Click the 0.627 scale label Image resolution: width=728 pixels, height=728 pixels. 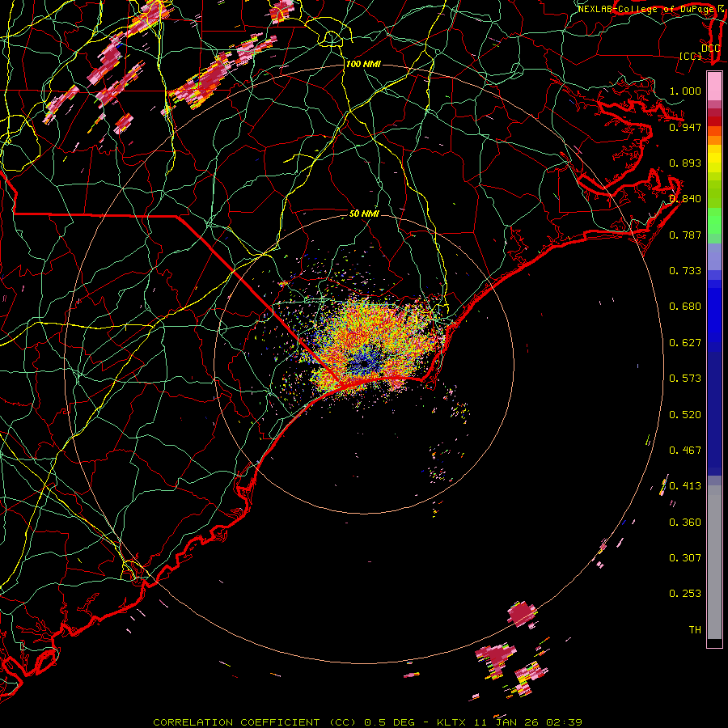(x=685, y=343)
